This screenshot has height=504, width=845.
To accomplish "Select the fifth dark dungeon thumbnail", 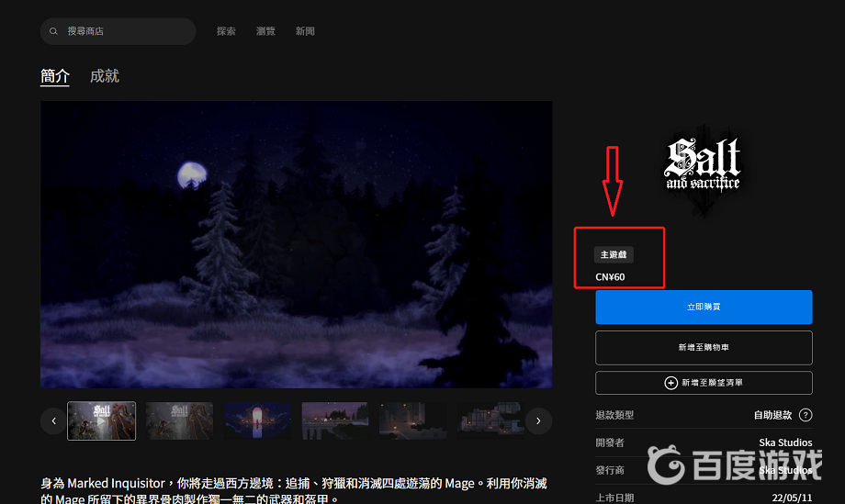I will point(412,421).
